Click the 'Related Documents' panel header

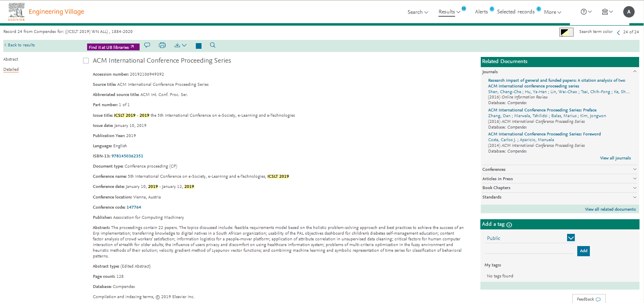[560, 62]
